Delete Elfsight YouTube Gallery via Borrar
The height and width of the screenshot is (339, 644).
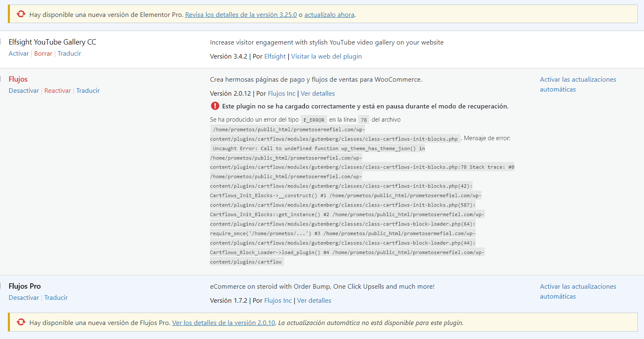43,53
